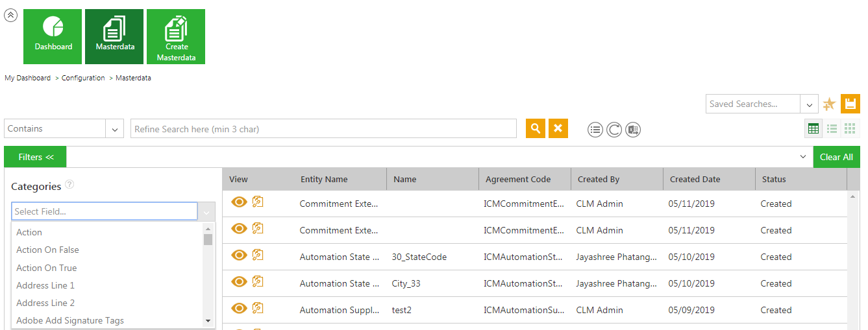Screen dimensions: 868x330
Task: Collapse the top navigation with chevron
Action: (10, 16)
